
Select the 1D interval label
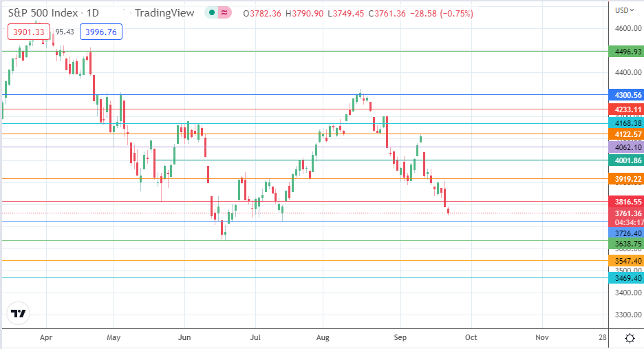point(92,13)
